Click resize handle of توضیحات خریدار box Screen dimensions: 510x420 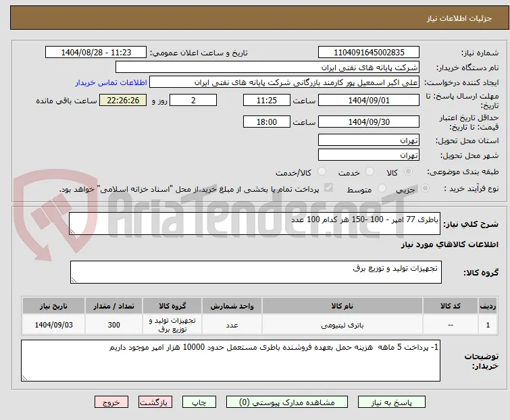pos(24,377)
